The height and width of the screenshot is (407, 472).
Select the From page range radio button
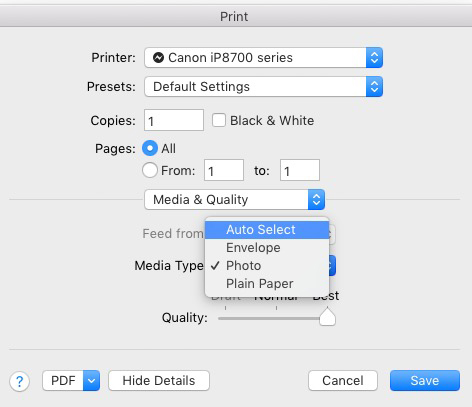coord(150,170)
